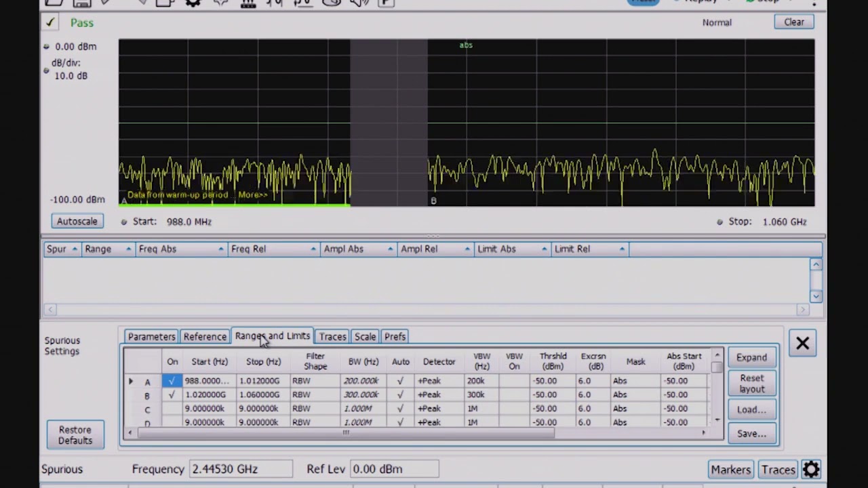Click the Reset layout button
This screenshot has height=488, width=868.
[751, 384]
